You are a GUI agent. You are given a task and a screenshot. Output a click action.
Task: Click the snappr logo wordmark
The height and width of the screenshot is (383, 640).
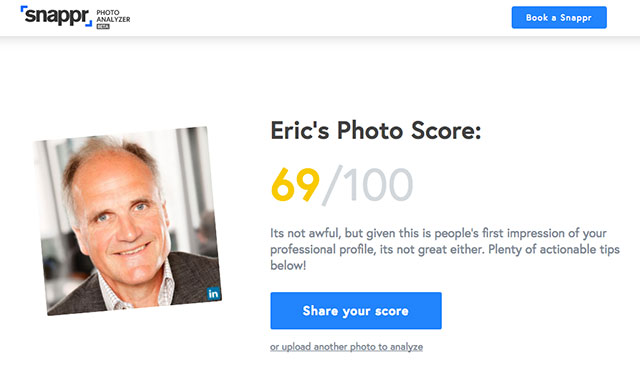[x=56, y=16]
